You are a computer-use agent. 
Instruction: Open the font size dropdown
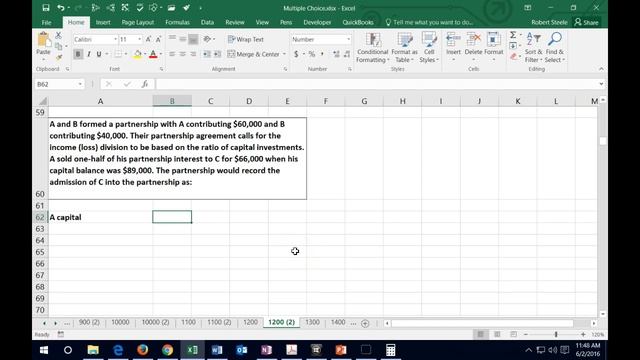[x=140, y=39]
